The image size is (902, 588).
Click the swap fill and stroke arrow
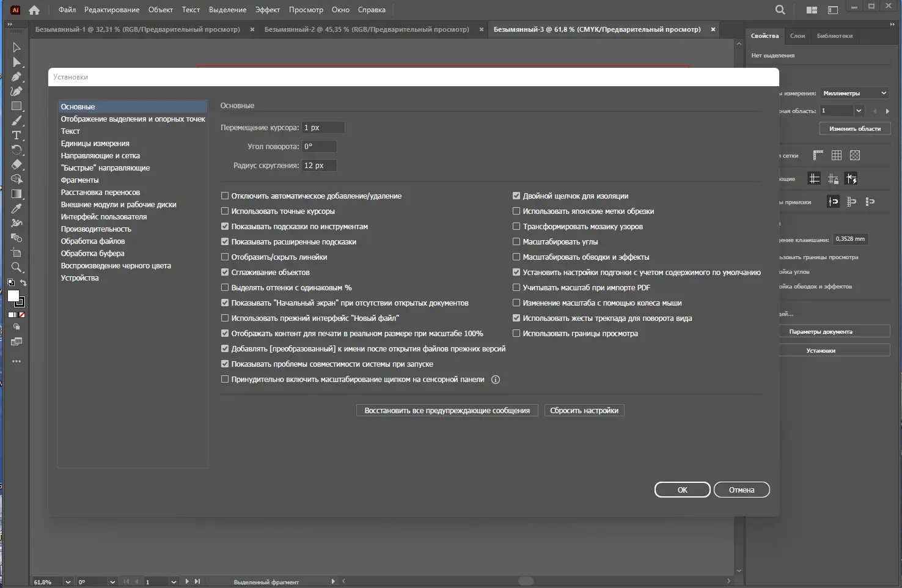click(23, 283)
